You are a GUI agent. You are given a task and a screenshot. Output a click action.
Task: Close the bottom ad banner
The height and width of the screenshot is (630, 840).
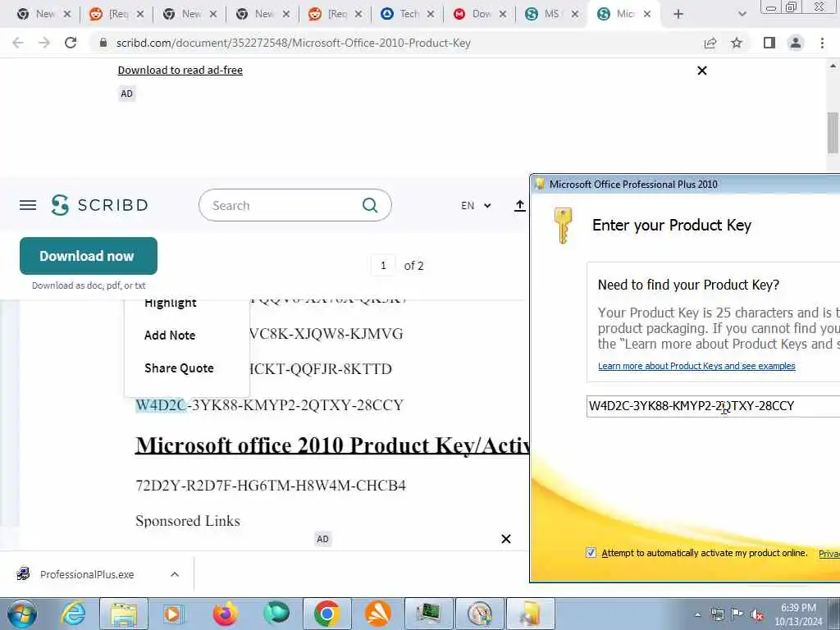(x=505, y=539)
